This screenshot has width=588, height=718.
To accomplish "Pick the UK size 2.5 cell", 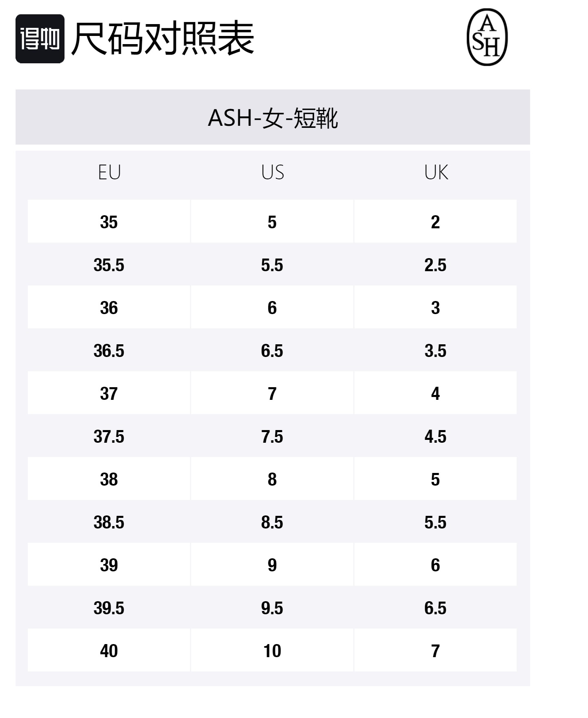I will coord(435,265).
